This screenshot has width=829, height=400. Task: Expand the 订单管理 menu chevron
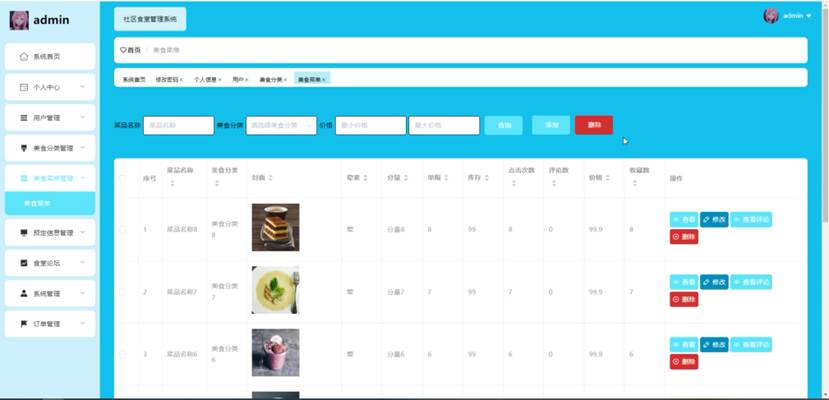[x=82, y=323]
